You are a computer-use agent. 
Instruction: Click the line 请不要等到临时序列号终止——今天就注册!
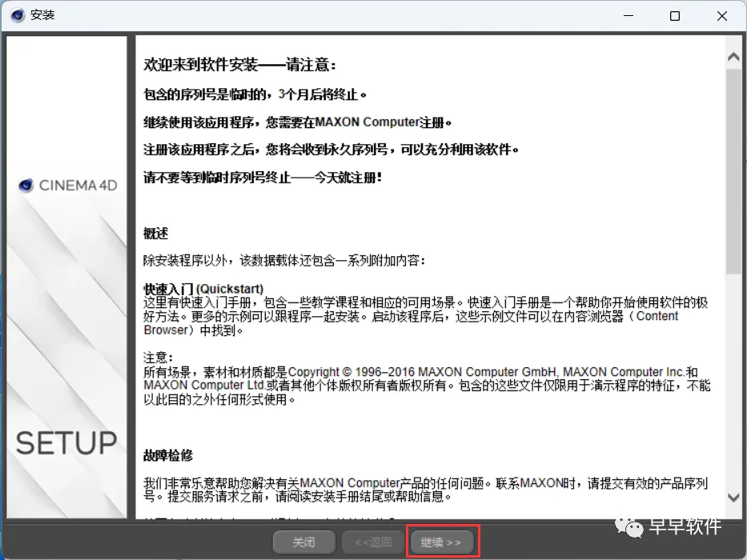pos(263,178)
